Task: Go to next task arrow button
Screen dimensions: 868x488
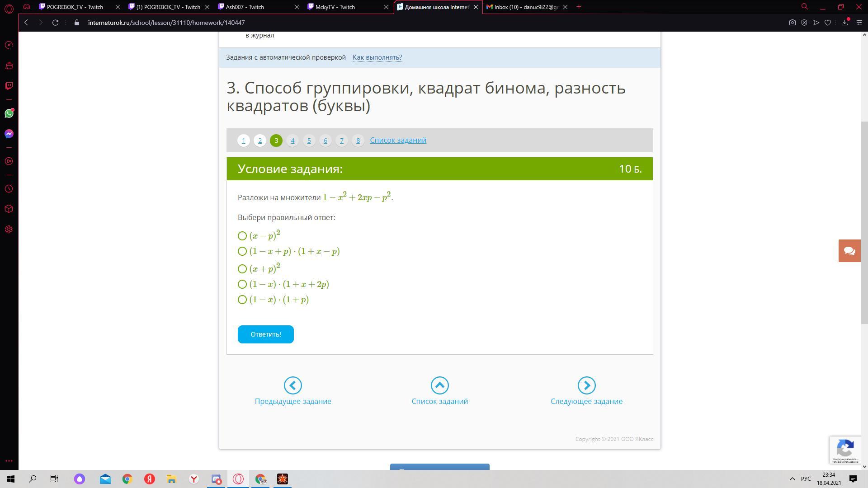Action: click(x=586, y=385)
